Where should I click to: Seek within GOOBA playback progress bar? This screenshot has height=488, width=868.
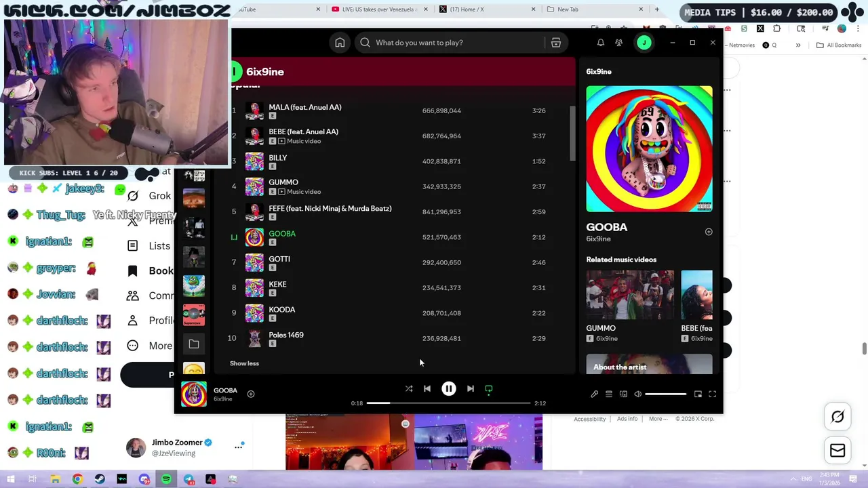(449, 403)
